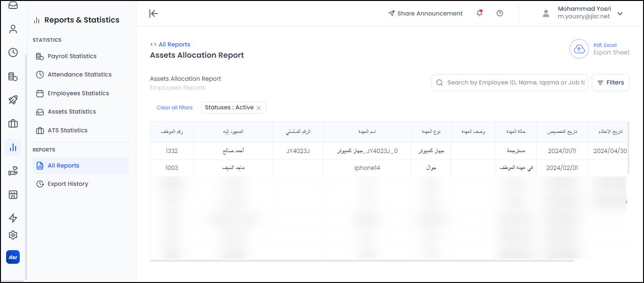Switch to Export History

point(67,184)
